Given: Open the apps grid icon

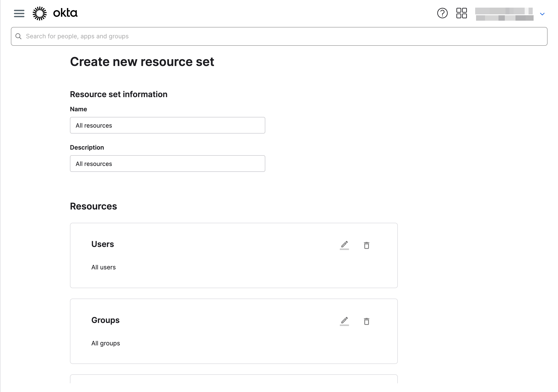Looking at the screenshot, I should tap(461, 13).
